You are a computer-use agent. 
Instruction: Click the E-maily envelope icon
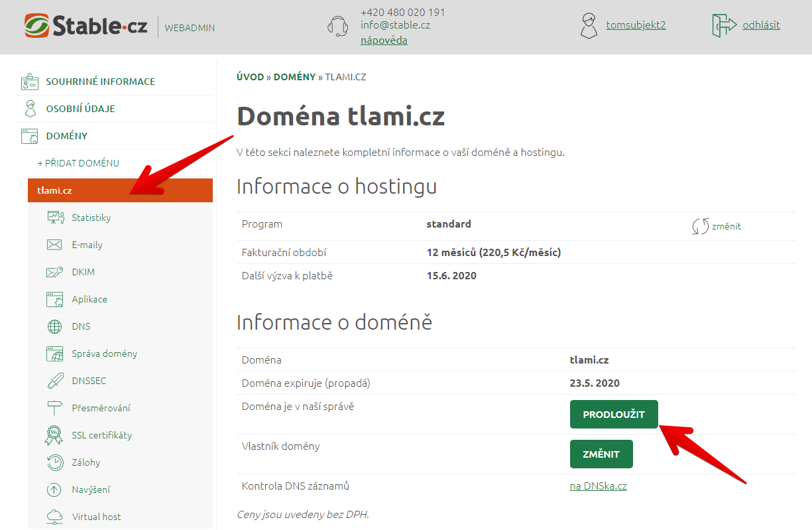54,245
